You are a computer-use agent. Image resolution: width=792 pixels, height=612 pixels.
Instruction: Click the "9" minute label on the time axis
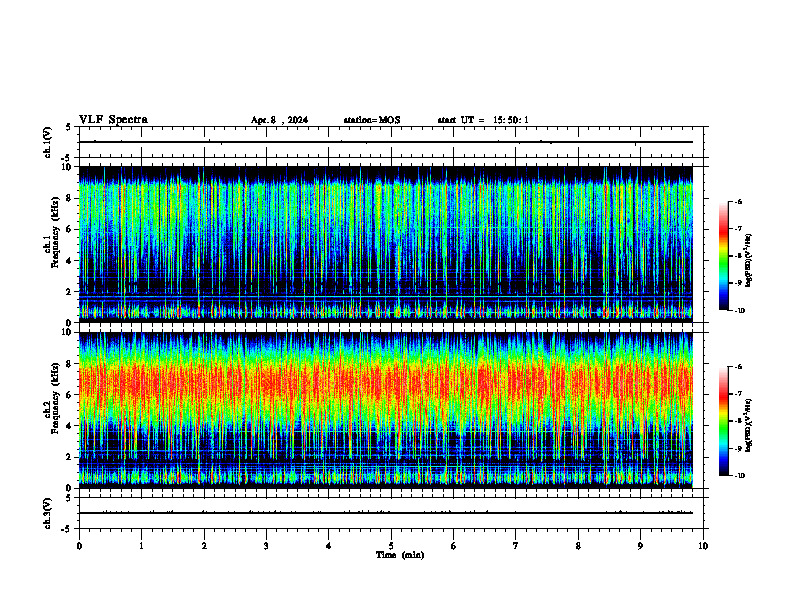click(x=640, y=546)
